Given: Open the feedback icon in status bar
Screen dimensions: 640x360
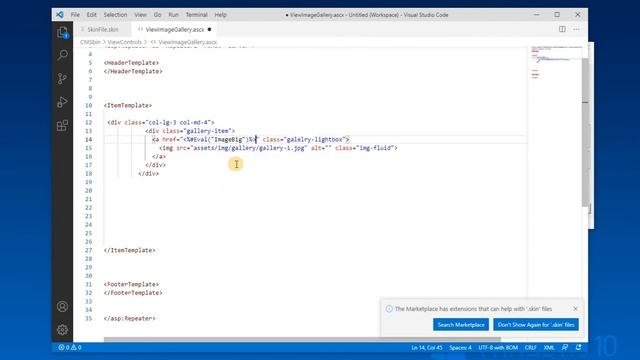Looking at the screenshot, I should click(565, 347).
